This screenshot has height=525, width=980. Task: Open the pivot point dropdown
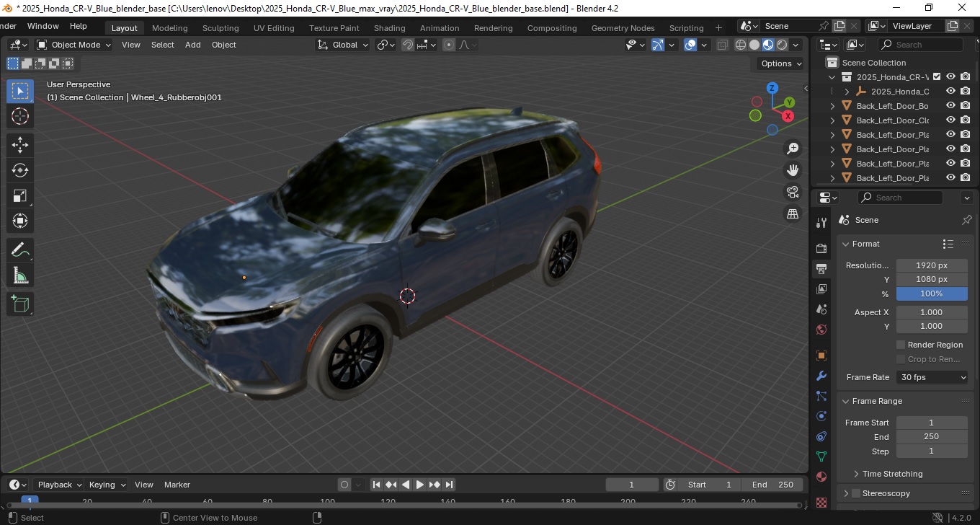pos(386,45)
